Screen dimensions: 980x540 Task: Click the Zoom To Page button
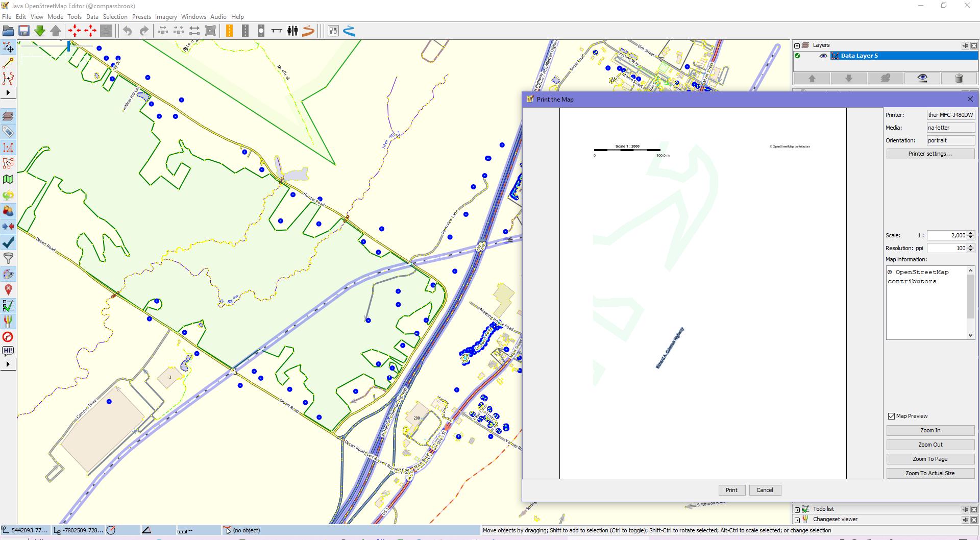930,459
